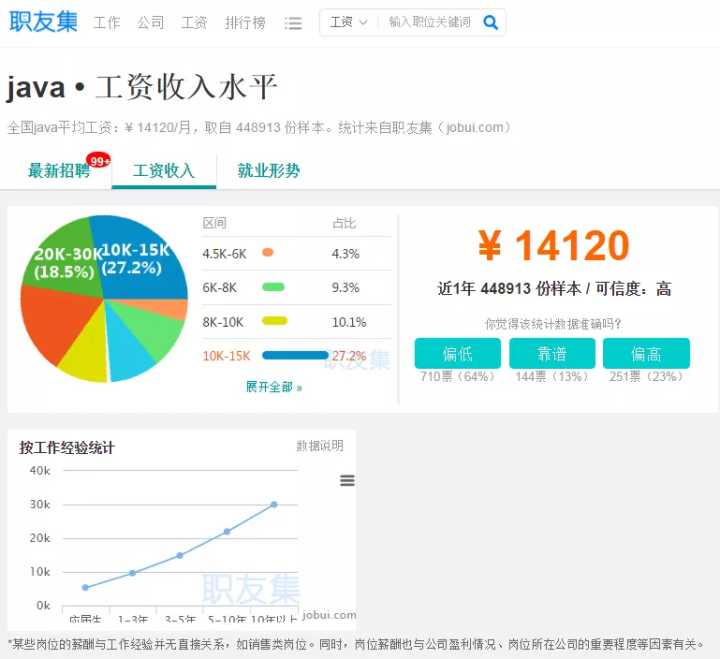
Task: Select the 4.5K-6K range row label
Action: (225, 253)
